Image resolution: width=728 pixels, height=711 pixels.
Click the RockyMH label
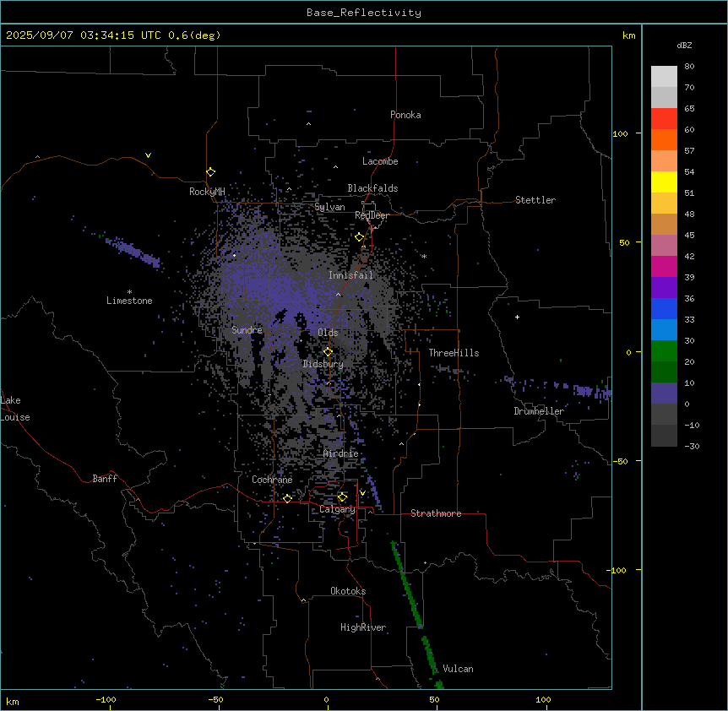[x=207, y=192]
